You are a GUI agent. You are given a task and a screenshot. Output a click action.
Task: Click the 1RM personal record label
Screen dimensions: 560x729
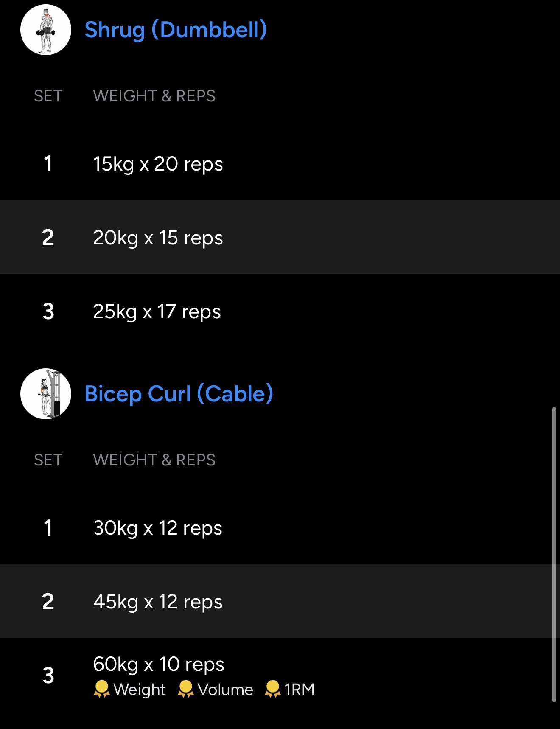coord(300,690)
